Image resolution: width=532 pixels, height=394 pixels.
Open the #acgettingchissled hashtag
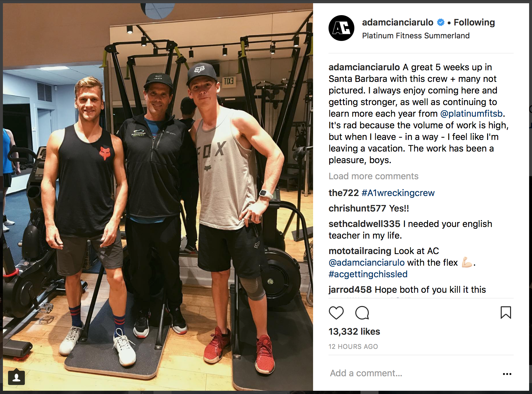pos(368,274)
